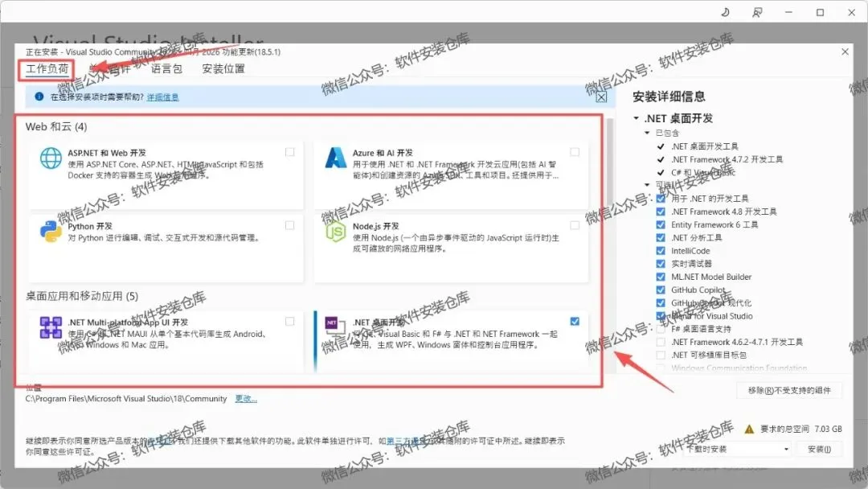This screenshot has width=868, height=489.
Task: Click 更改 link for install location
Action: tap(246, 398)
